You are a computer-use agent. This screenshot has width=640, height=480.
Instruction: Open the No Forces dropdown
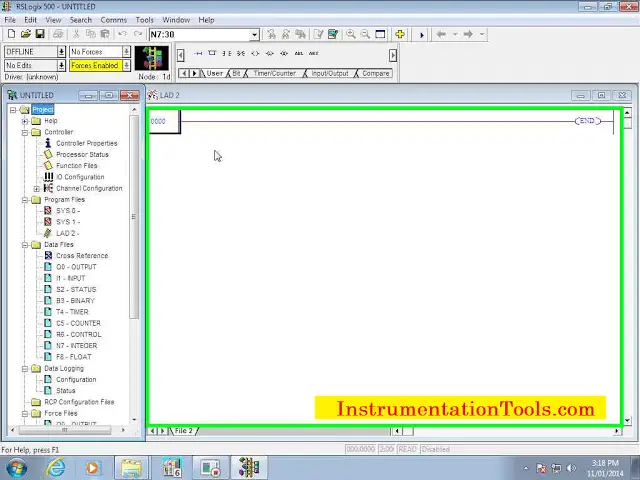click(126, 52)
